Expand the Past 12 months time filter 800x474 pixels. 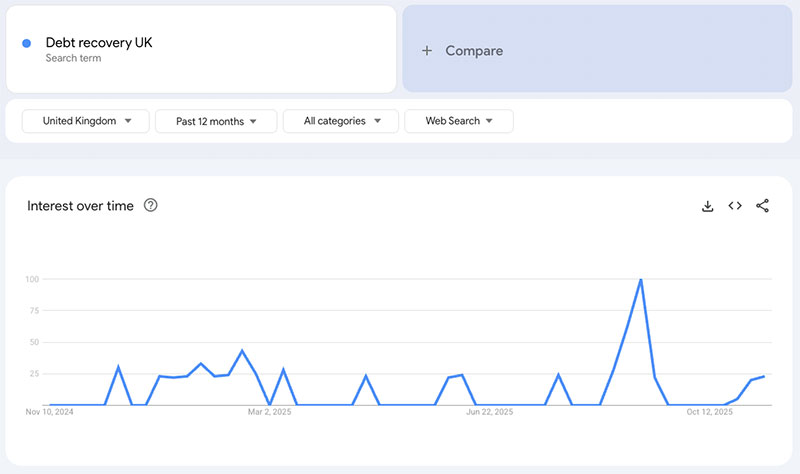(x=216, y=121)
